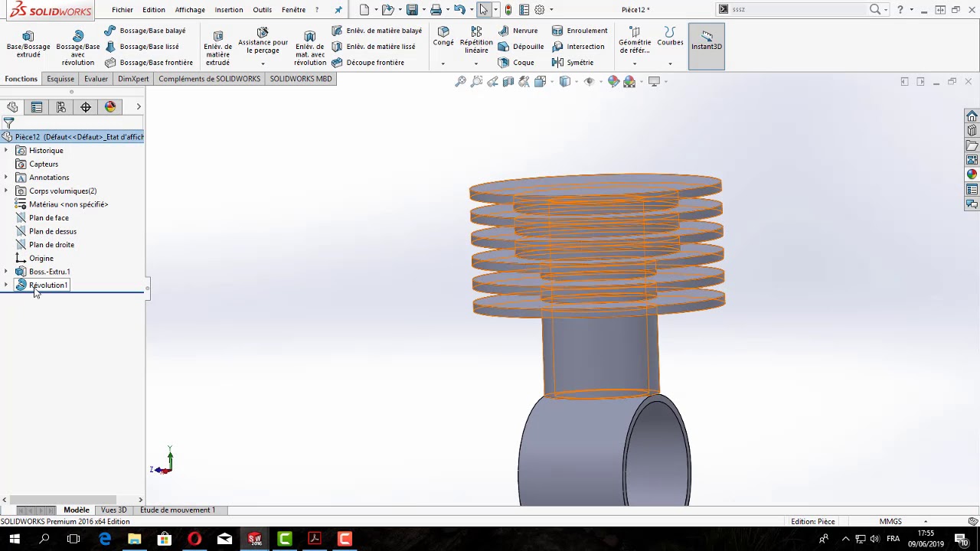Click the feature tree filter funnel
Image resolution: width=980 pixels, height=551 pixels.
[8, 123]
